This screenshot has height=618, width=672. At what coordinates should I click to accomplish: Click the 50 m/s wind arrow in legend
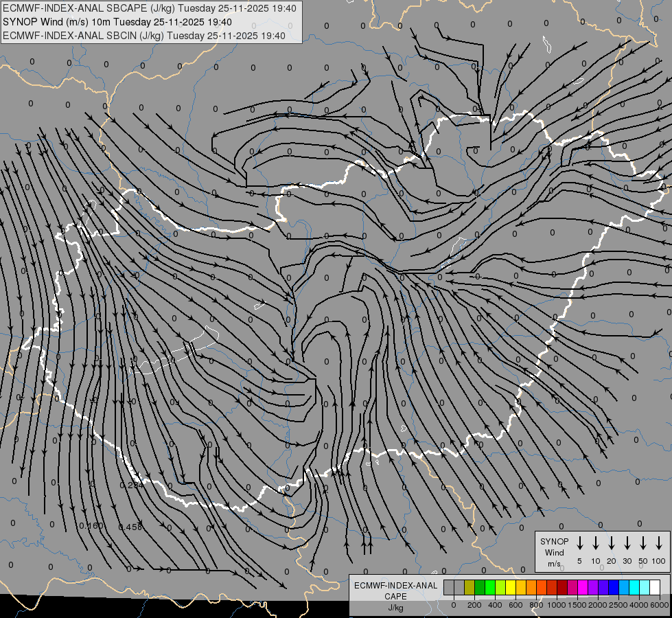643,542
